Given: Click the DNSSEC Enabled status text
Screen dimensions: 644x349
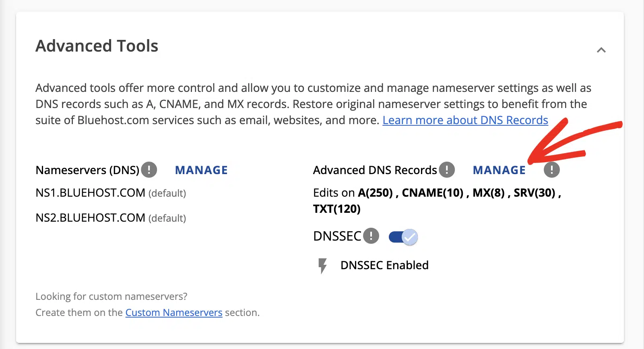Looking at the screenshot, I should pyautogui.click(x=384, y=265).
